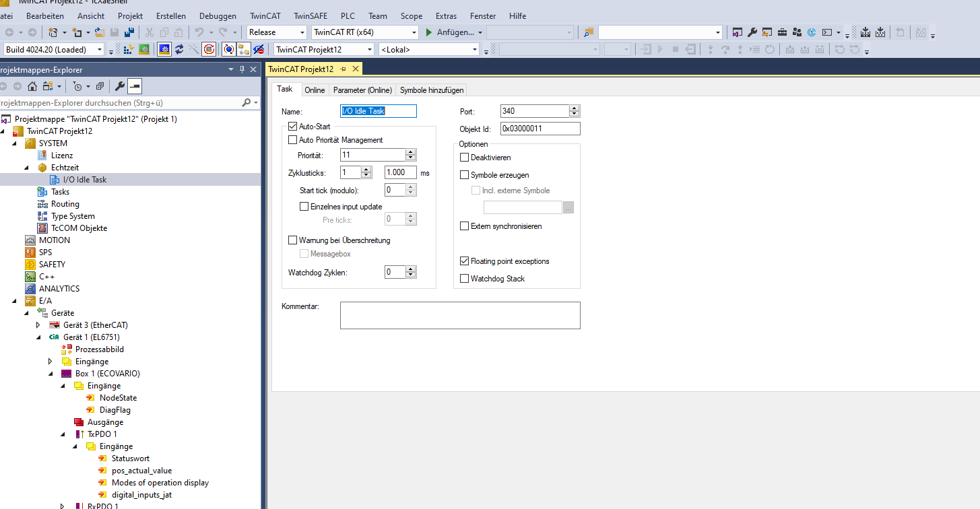The height and width of the screenshot is (509, 980).
Task: Enable Symbole erzeugen checkbox
Action: coord(464,175)
